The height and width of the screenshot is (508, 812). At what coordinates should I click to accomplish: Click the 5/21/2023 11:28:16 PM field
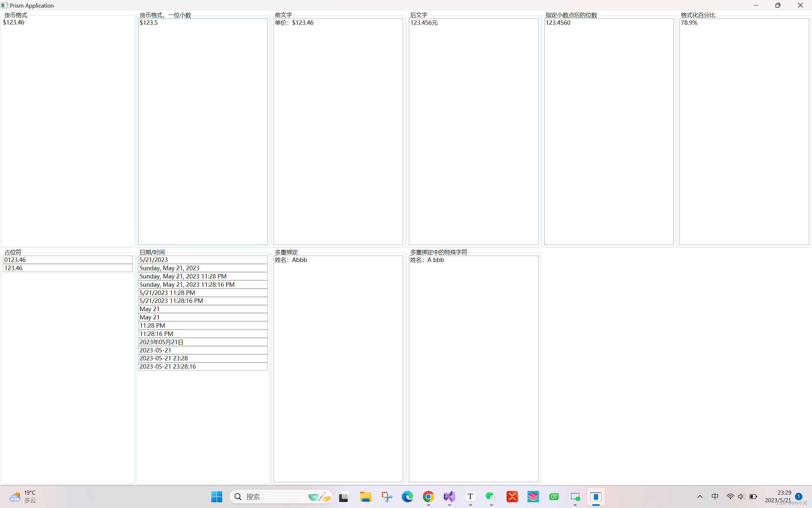[203, 301]
